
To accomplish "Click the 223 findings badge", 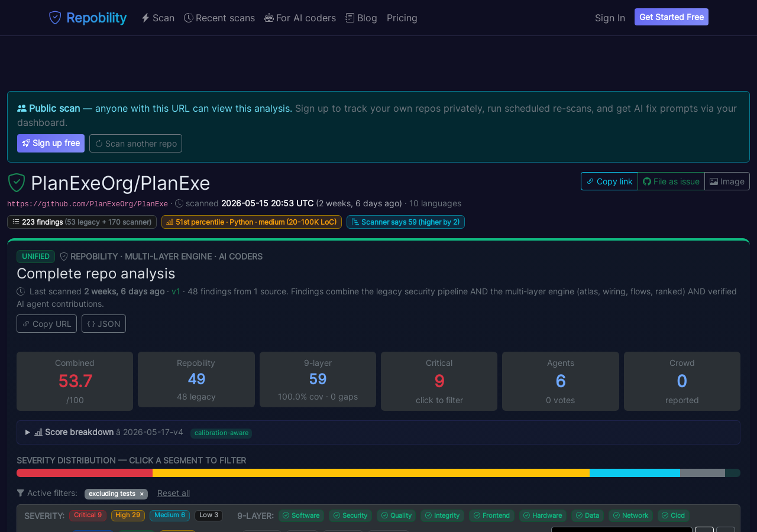I will [82, 222].
